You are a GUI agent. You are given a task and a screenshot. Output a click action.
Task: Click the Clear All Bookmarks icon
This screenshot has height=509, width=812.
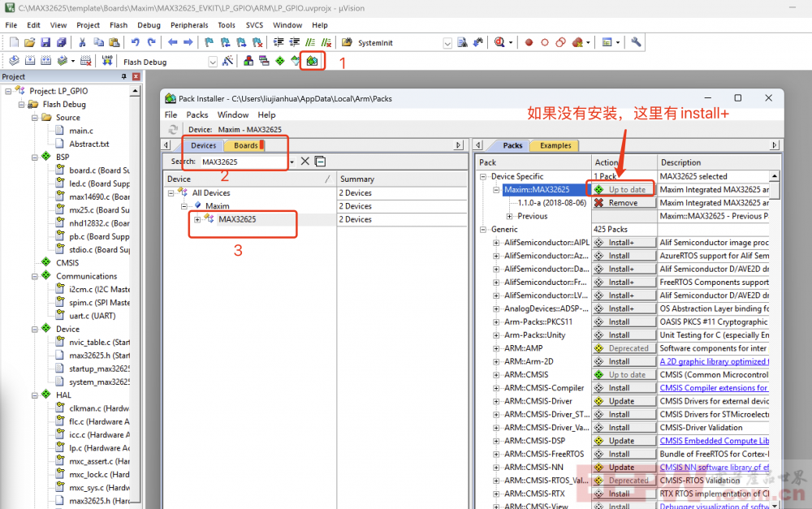[257, 42]
